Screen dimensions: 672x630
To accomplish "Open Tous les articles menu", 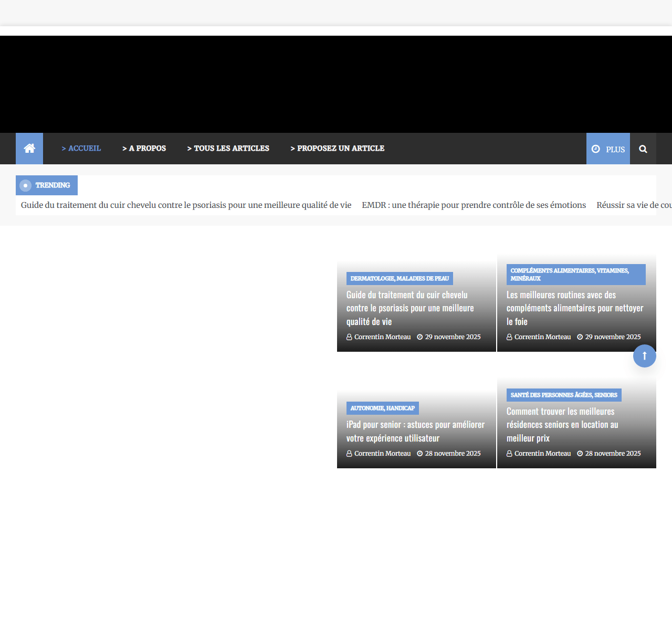I will (x=228, y=149).
